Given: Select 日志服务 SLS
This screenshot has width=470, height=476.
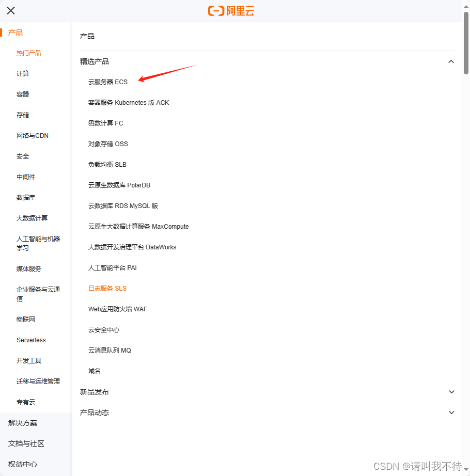Looking at the screenshot, I should tap(107, 288).
